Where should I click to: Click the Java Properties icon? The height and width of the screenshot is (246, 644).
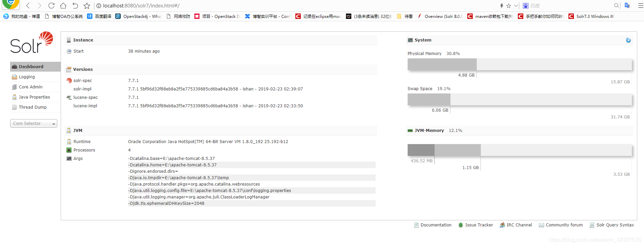(14, 97)
